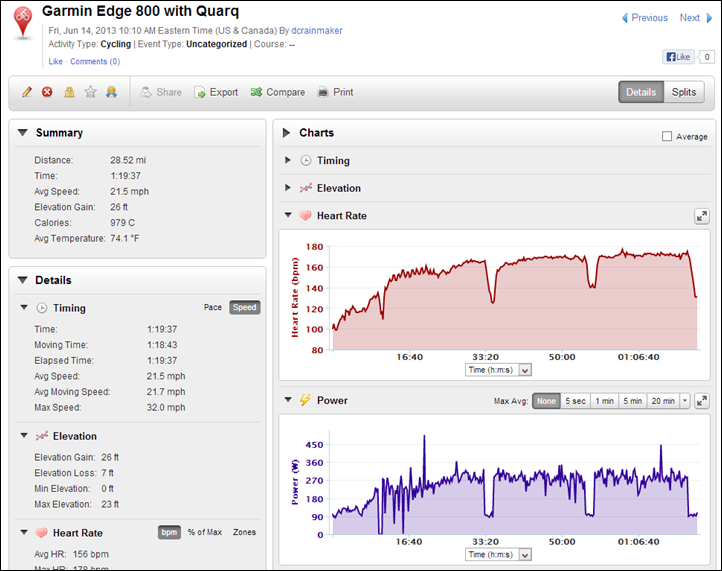
Task: Click the heart icon in Details panel
Action: 41,533
